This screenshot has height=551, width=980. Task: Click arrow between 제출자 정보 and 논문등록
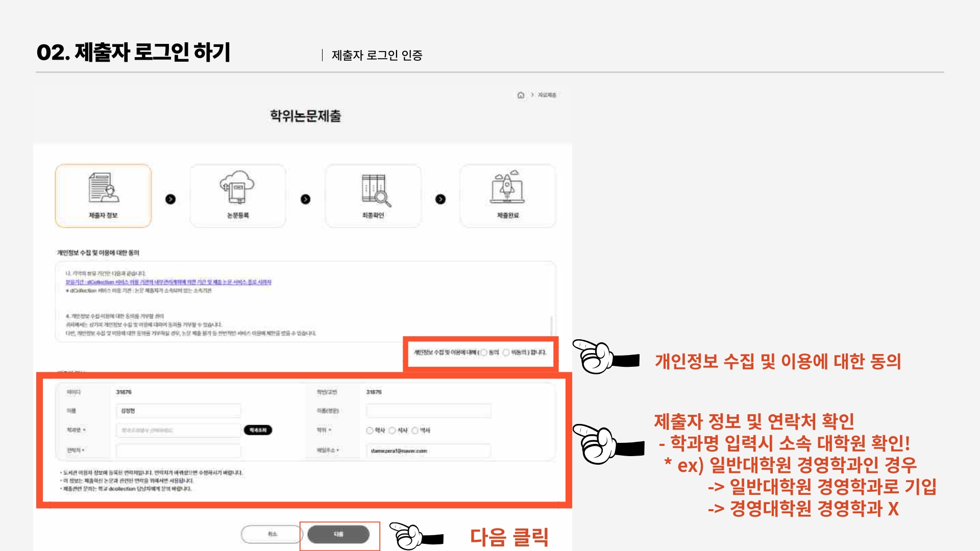tap(170, 199)
